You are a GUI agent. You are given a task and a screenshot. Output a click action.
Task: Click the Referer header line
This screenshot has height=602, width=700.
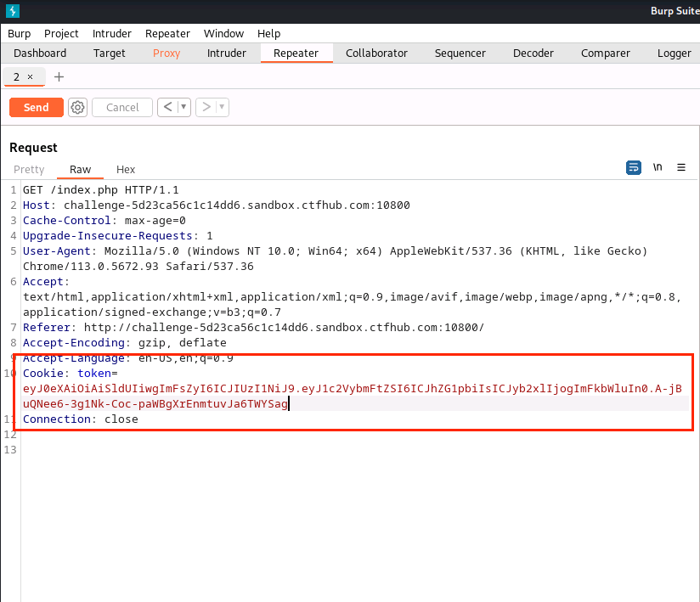coord(253,328)
